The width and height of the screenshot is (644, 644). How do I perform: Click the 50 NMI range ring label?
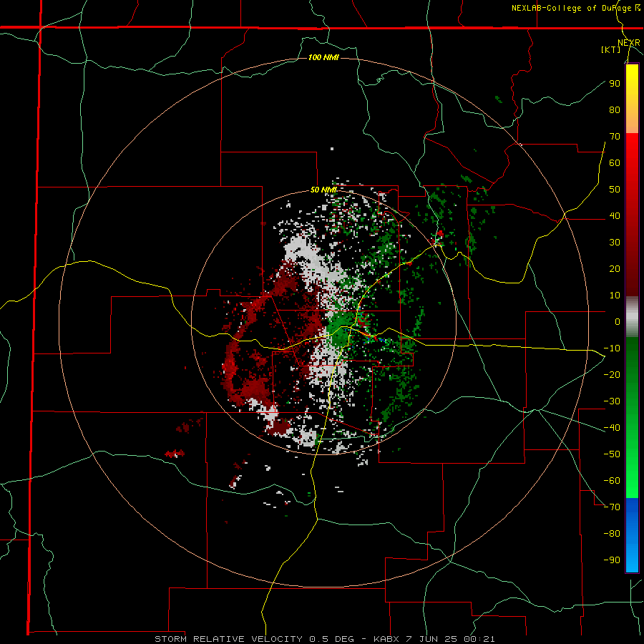coord(323,190)
